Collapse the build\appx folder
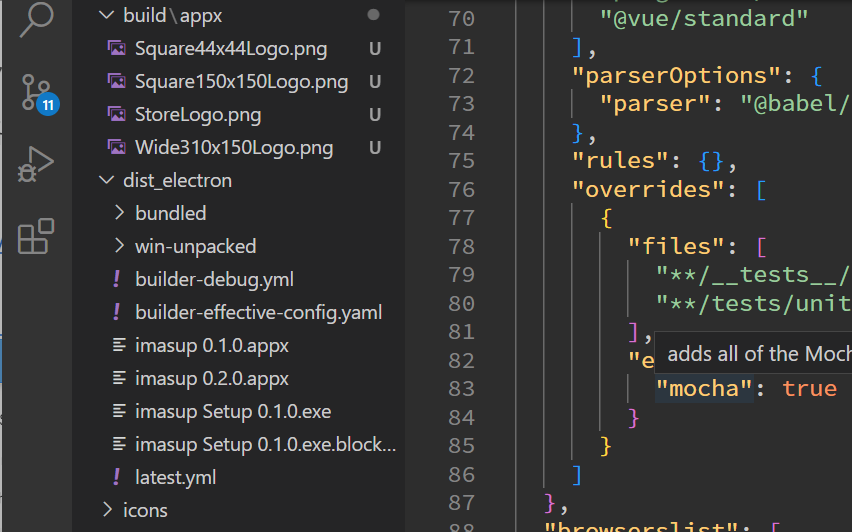Screen dimensions: 852x532 107,16
